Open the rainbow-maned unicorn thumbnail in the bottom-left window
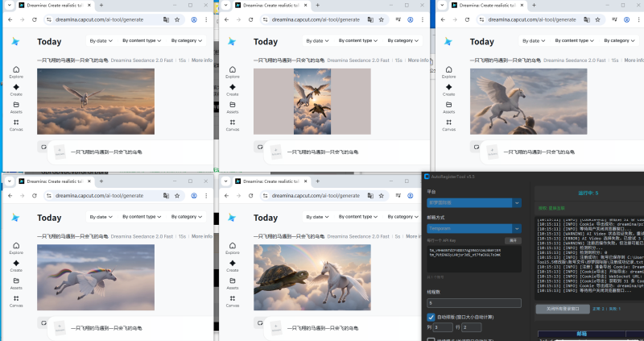 (96, 277)
